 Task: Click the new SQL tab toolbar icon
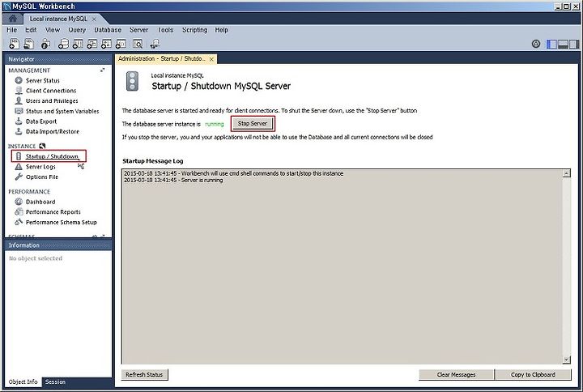click(14, 44)
